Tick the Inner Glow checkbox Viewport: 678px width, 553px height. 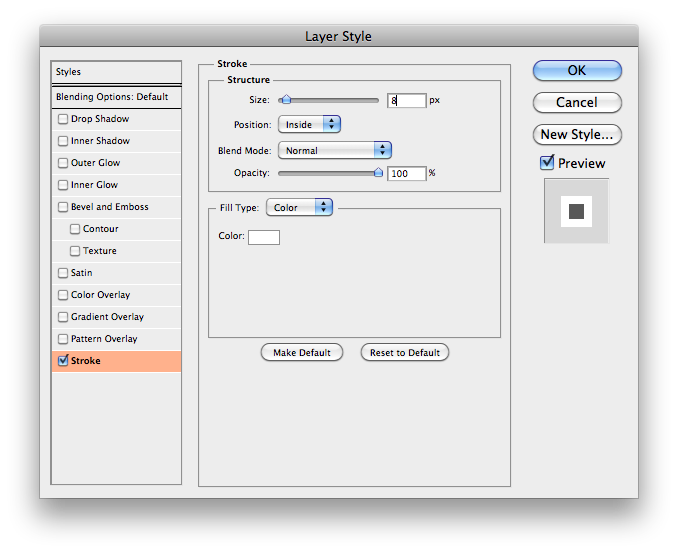click(63, 185)
